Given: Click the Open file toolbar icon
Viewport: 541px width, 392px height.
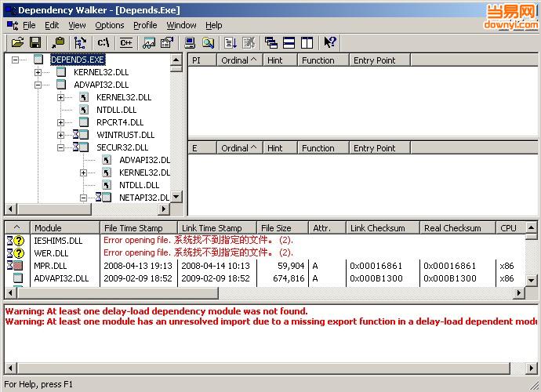Looking at the screenshot, I should click(17, 42).
